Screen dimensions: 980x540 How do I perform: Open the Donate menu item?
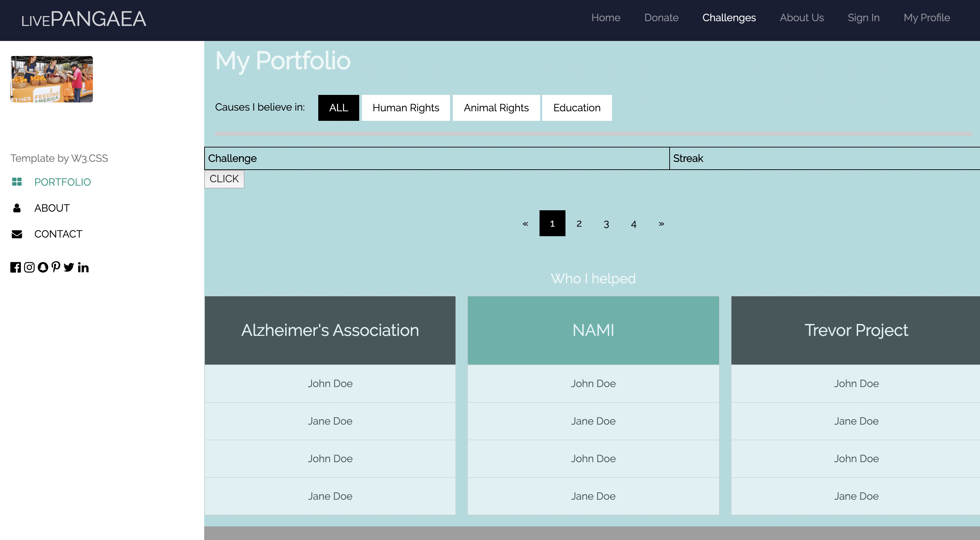pyautogui.click(x=661, y=17)
